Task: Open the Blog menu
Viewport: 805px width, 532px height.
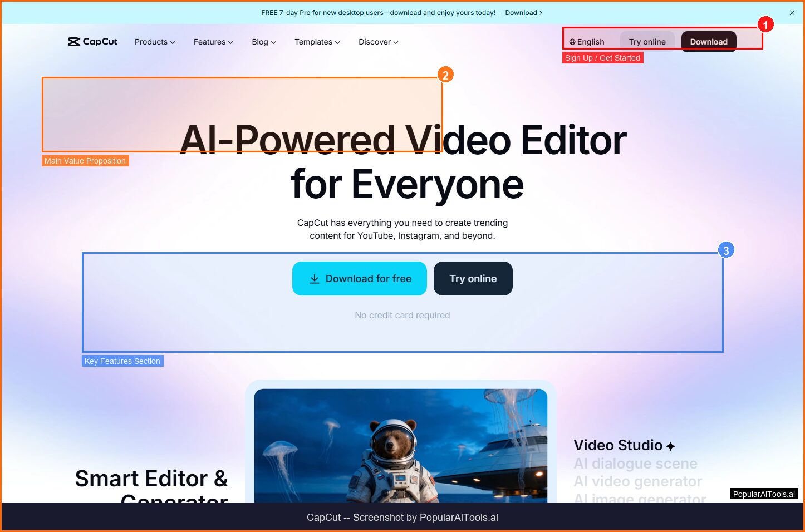Action: (263, 42)
